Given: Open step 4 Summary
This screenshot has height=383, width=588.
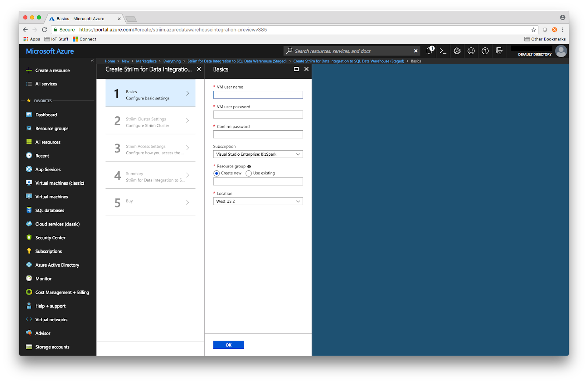Looking at the screenshot, I should 150,175.
